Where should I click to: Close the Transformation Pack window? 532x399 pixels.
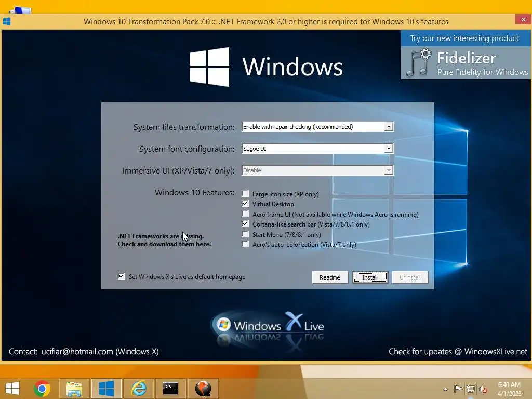(524, 19)
